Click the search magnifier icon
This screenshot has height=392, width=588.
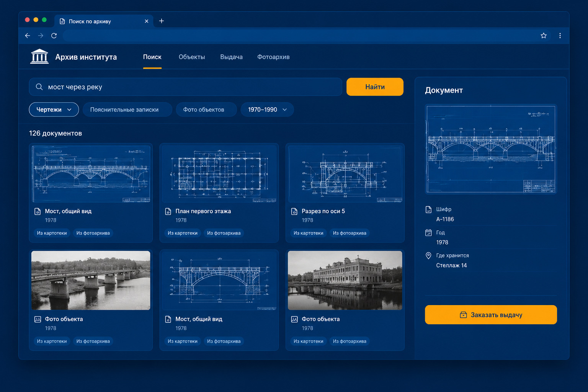[39, 87]
